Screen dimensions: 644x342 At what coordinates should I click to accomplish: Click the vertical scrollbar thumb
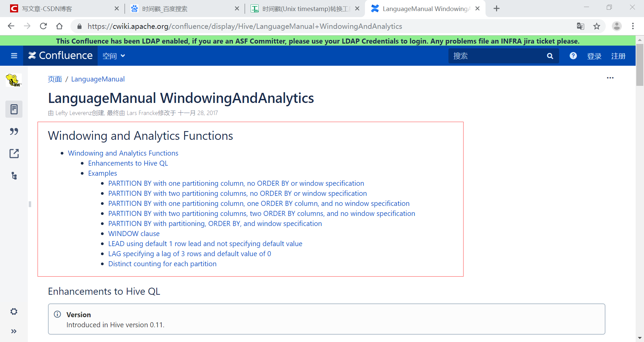(640, 65)
